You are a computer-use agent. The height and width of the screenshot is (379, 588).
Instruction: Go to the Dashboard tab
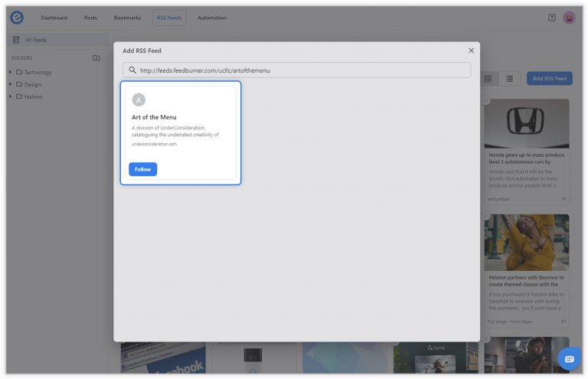pyautogui.click(x=54, y=18)
